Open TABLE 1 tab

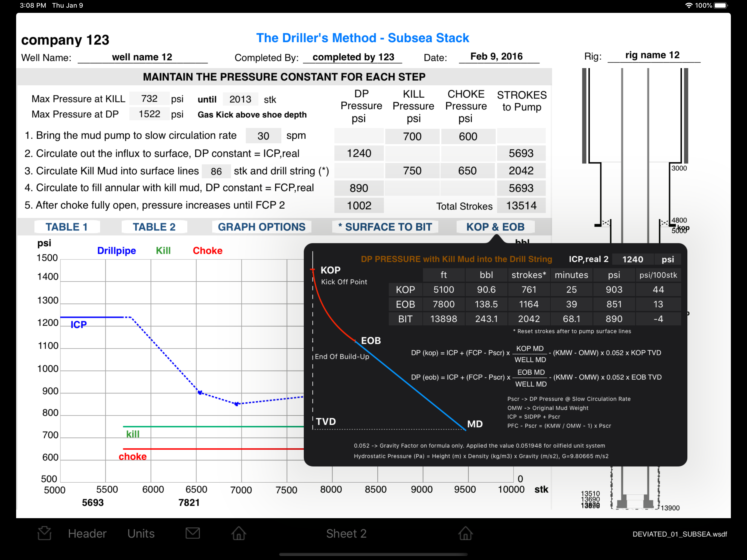click(66, 227)
